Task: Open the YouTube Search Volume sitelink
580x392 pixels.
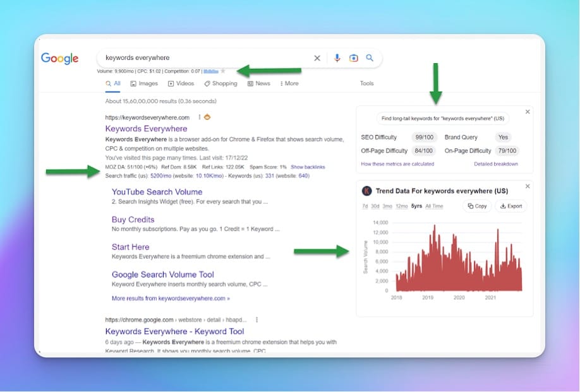Action: (157, 192)
